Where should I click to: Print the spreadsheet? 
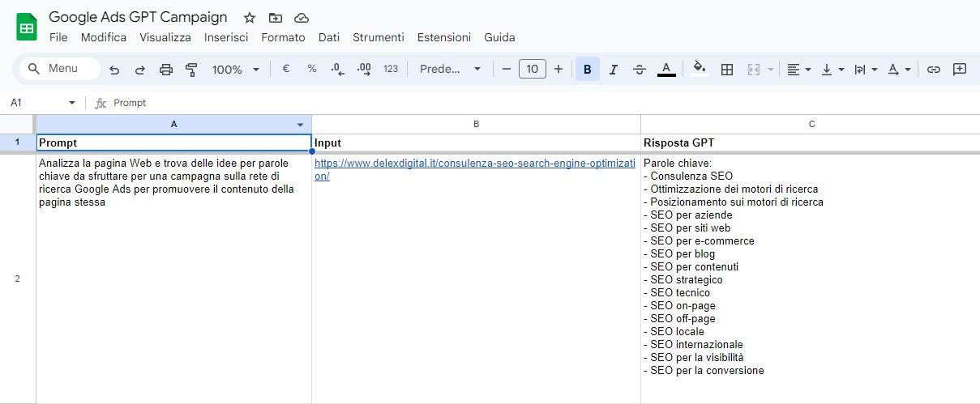(166, 70)
